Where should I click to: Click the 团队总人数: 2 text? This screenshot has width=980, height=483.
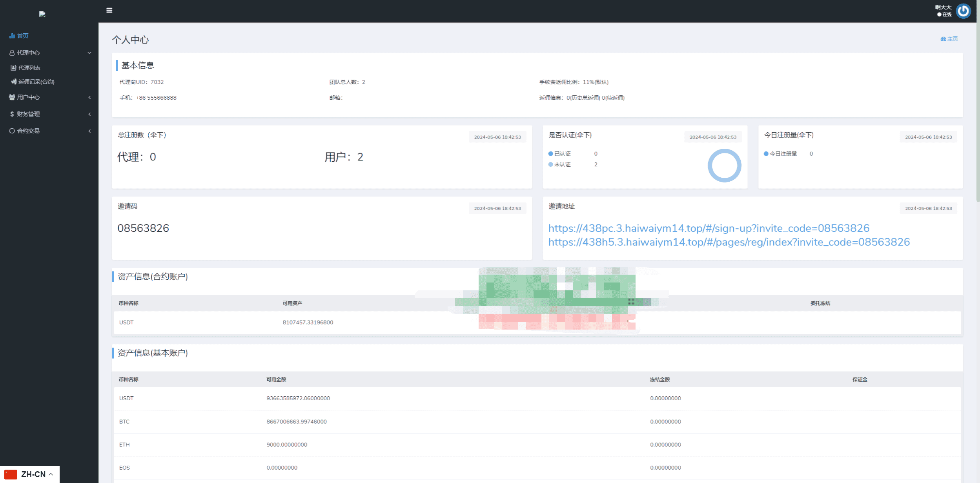(347, 82)
